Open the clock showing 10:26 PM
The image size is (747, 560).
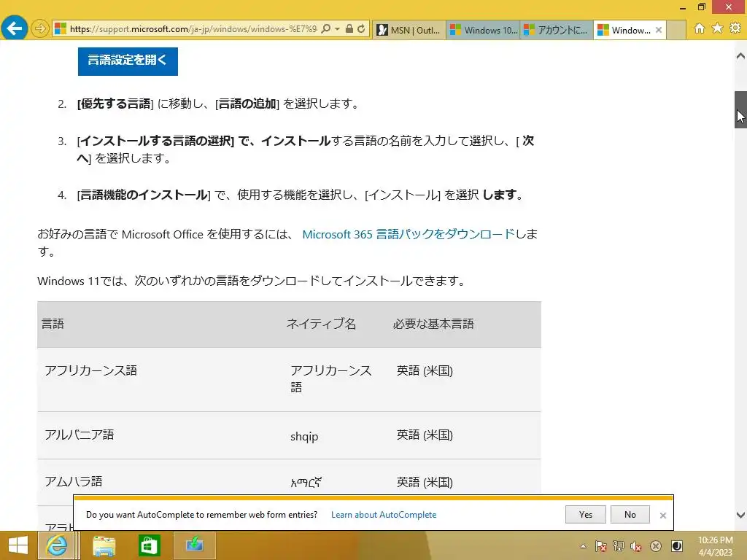715,546
